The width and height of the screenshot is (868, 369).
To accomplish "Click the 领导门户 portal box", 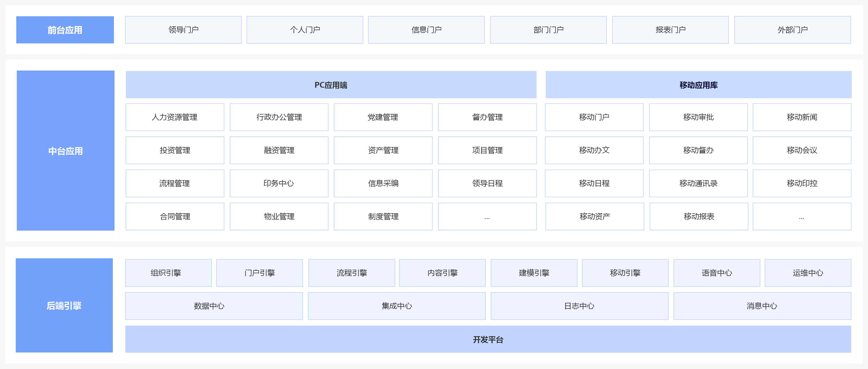I will pos(183,30).
